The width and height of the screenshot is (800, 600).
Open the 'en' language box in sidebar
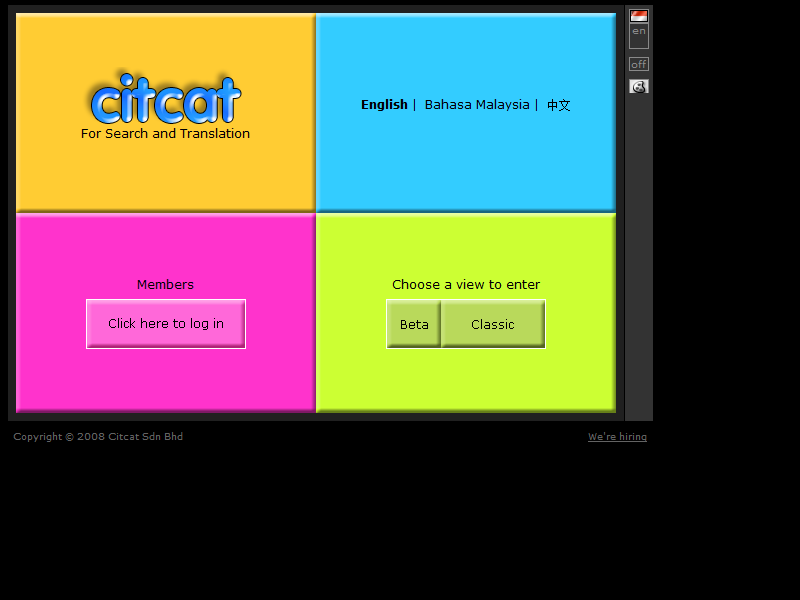click(x=638, y=36)
